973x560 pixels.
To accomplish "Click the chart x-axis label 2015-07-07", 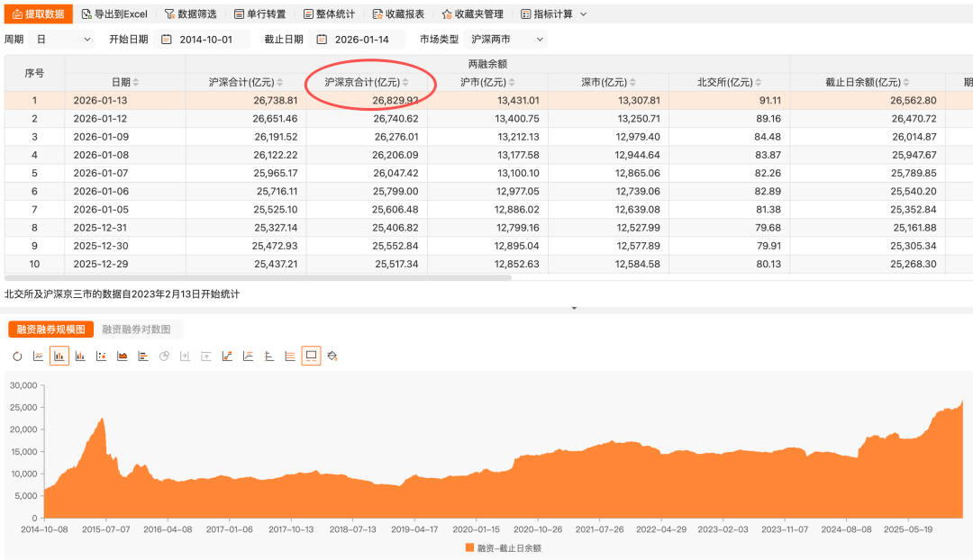I will coord(106,529).
